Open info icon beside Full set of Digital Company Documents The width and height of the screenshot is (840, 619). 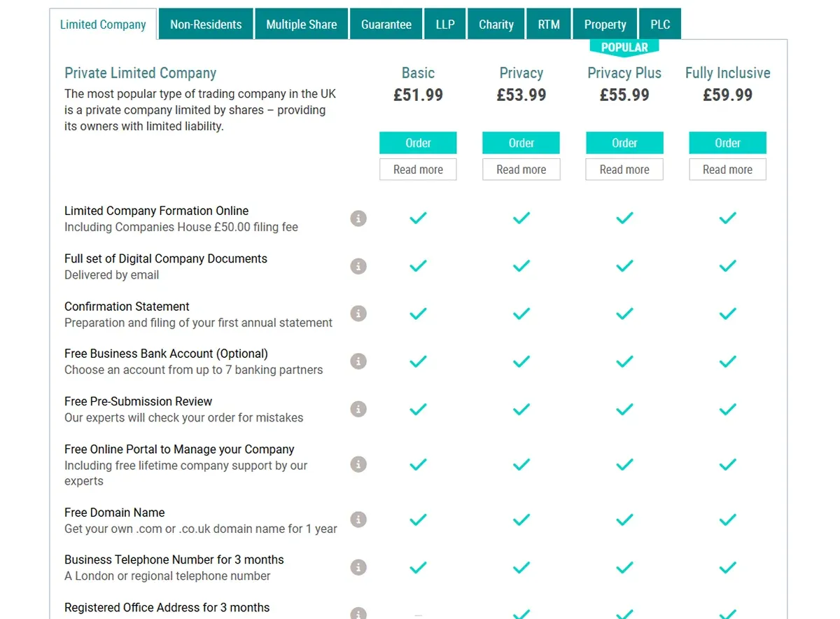point(358,266)
